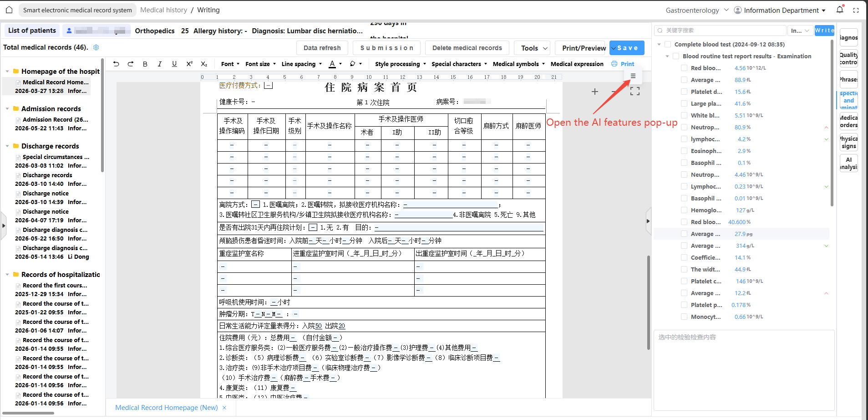Viewport: 868px width, 420px height.
Task: Switch to Phrases side tab
Action: tap(849, 79)
